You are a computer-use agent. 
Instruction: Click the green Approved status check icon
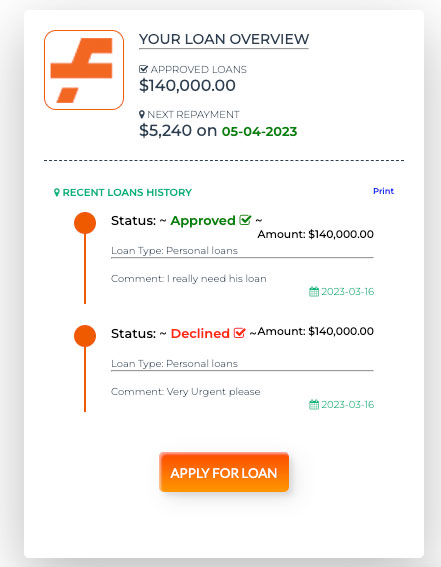coord(245,220)
